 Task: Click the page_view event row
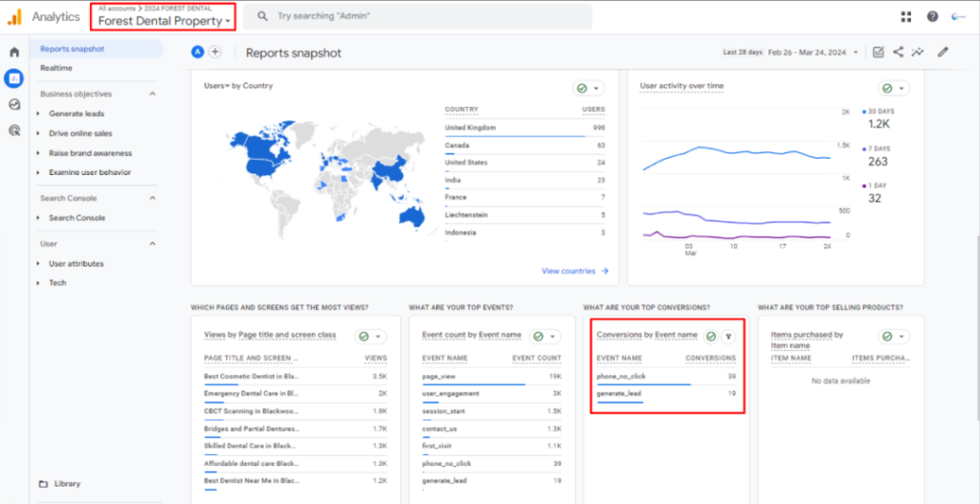(x=491, y=377)
